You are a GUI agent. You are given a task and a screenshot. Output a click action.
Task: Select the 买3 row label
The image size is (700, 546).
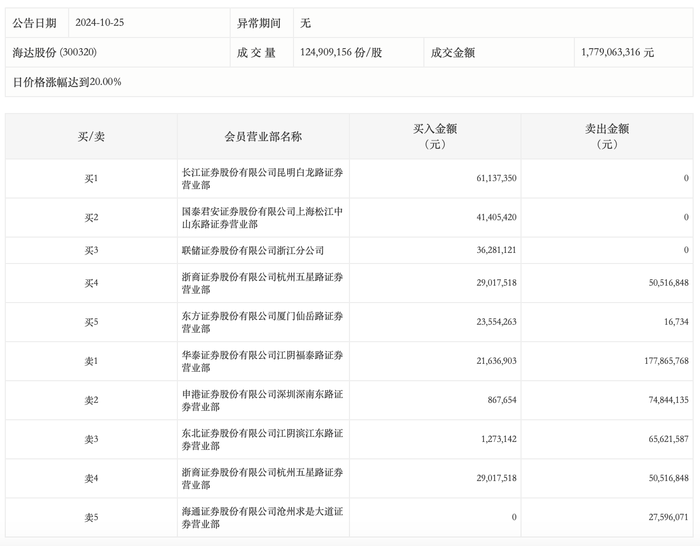91,250
